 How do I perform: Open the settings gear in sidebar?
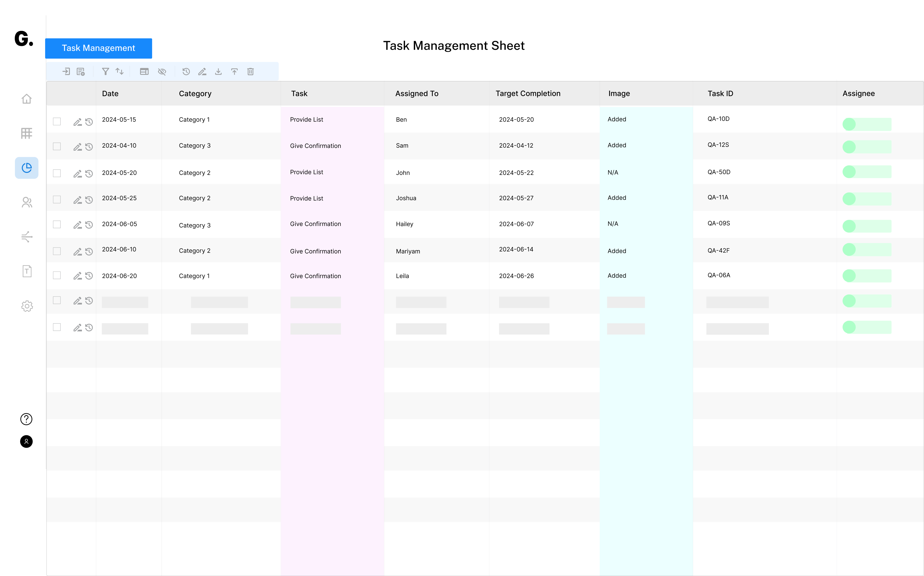[27, 306]
